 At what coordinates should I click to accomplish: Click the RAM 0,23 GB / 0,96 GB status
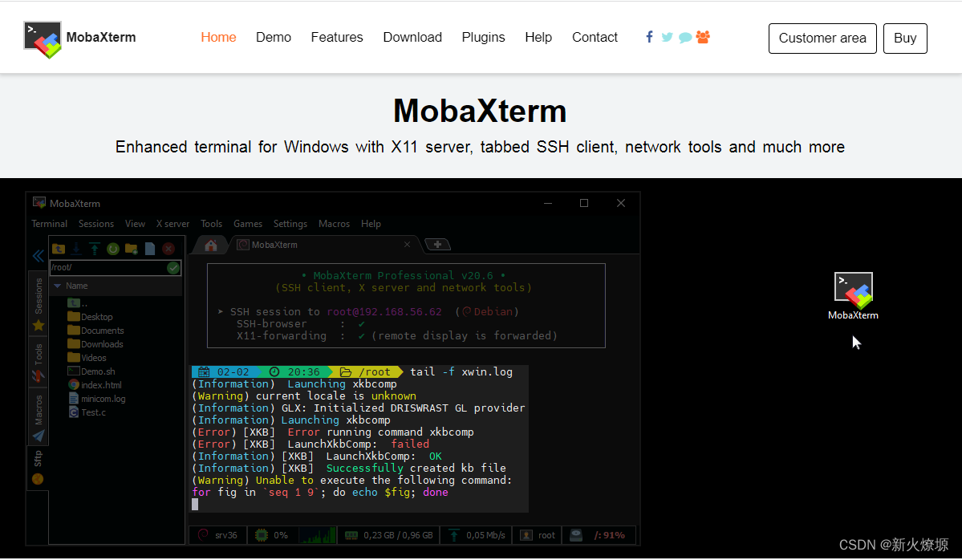pyautogui.click(x=389, y=535)
